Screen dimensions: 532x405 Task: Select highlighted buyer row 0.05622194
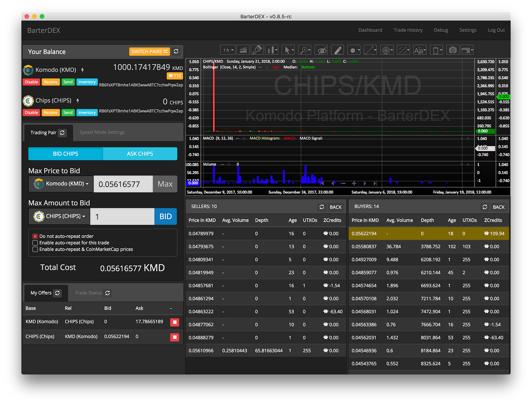429,234
